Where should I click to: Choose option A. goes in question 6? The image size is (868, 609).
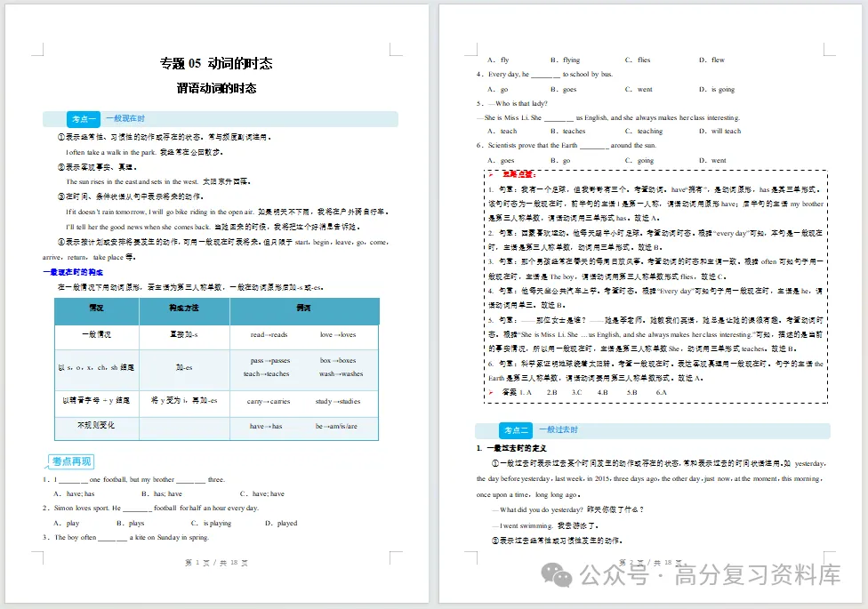(x=501, y=161)
